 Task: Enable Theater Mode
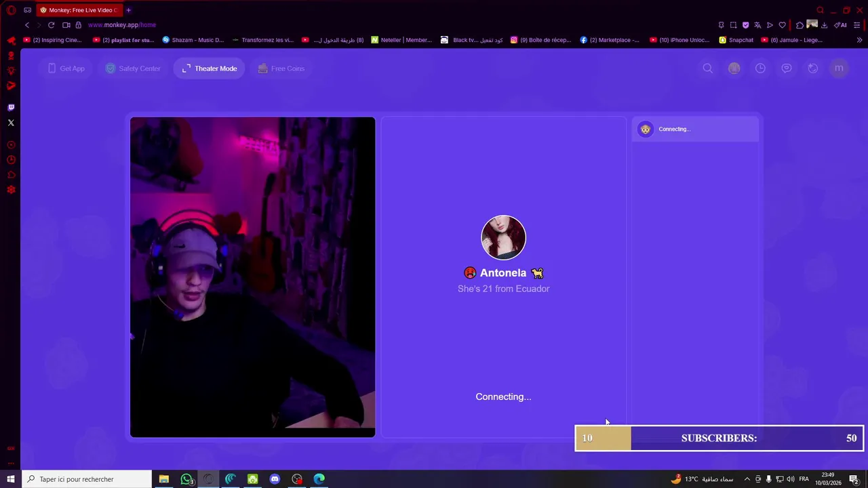click(x=209, y=68)
